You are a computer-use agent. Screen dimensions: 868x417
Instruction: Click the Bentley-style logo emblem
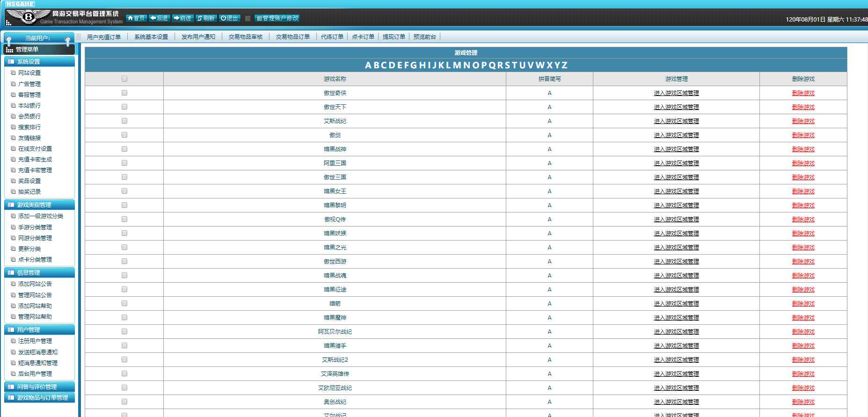click(28, 17)
